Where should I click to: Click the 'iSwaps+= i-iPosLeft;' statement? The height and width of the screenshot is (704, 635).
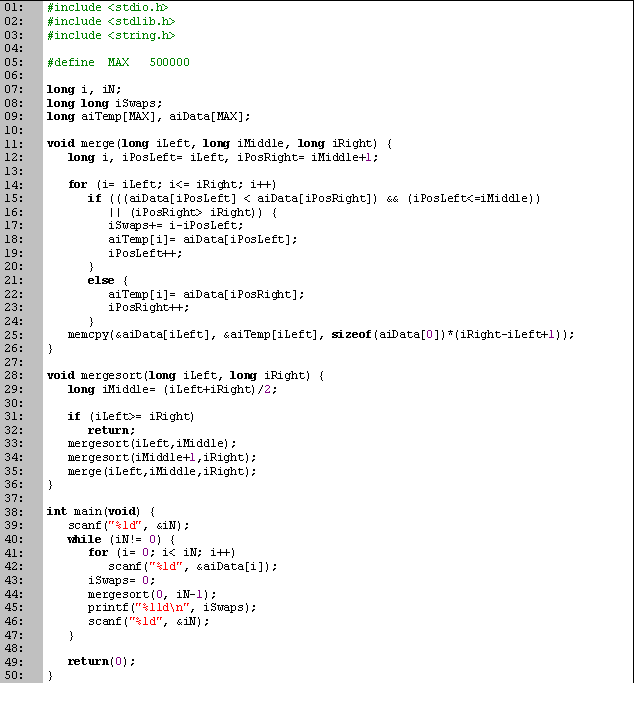point(176,225)
